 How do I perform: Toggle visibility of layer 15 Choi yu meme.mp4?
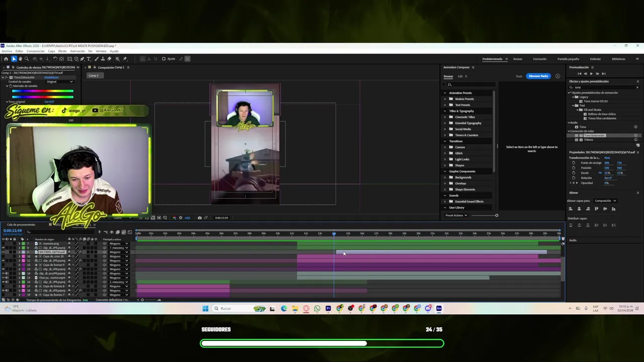point(3,278)
